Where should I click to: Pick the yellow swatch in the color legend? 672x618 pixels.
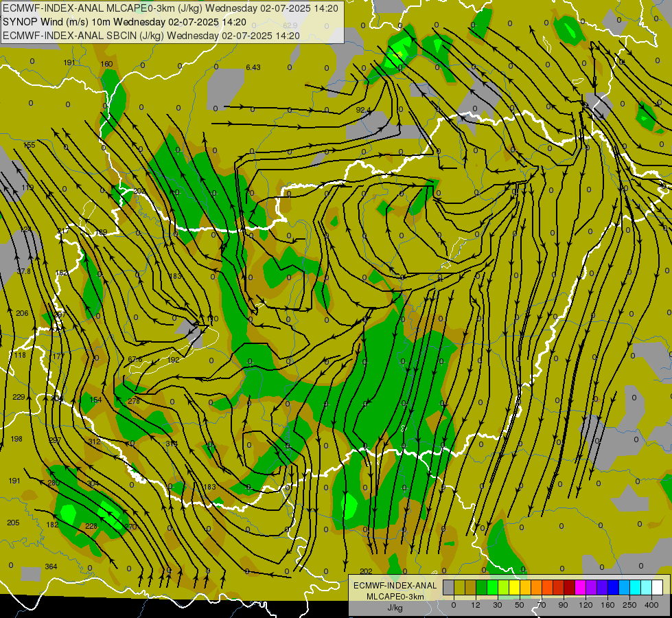(515, 587)
